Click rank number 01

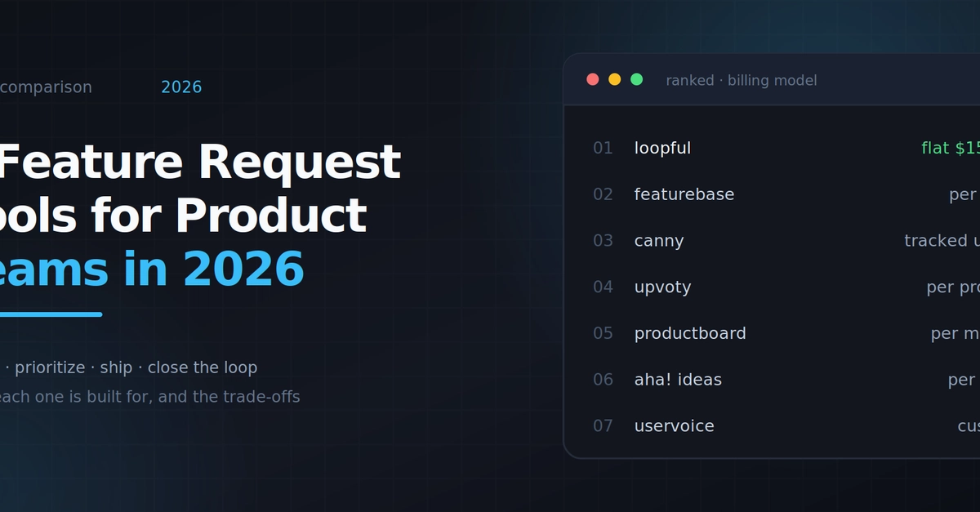[603, 148]
